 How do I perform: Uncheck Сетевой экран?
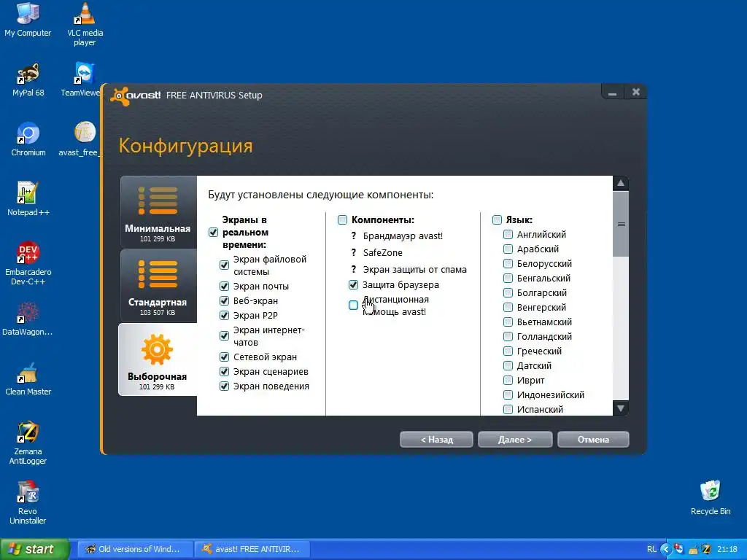point(225,357)
